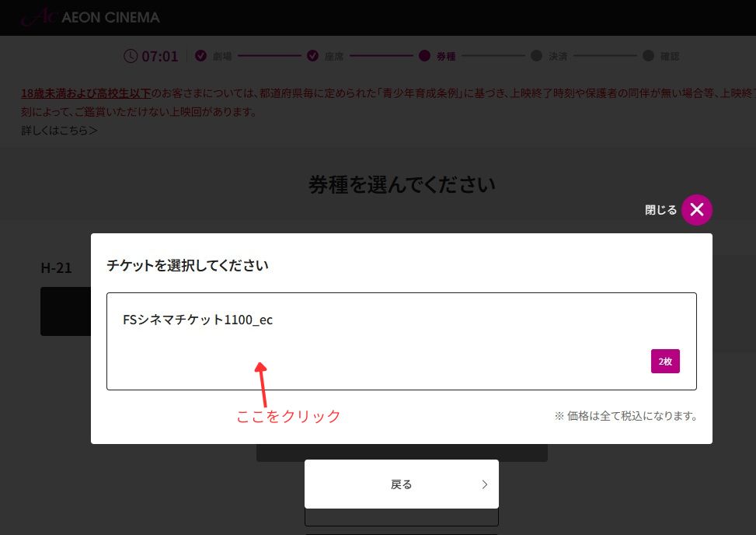
Task: Click the AEON CINEMA logo
Action: 90,17
